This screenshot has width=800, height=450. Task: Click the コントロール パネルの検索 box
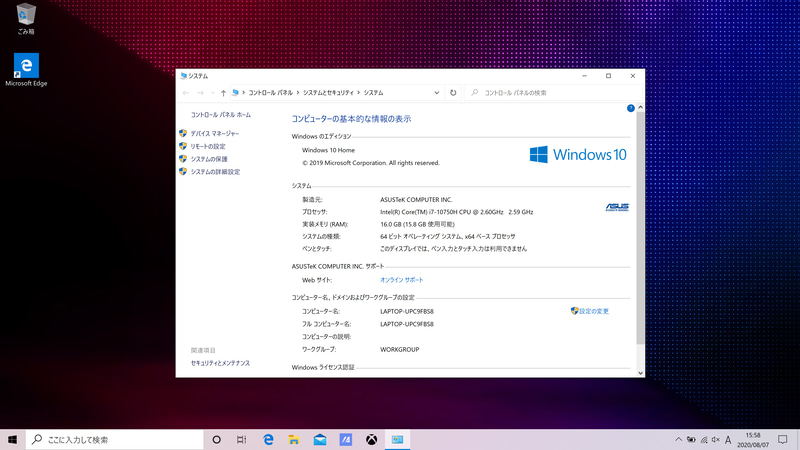click(x=554, y=93)
